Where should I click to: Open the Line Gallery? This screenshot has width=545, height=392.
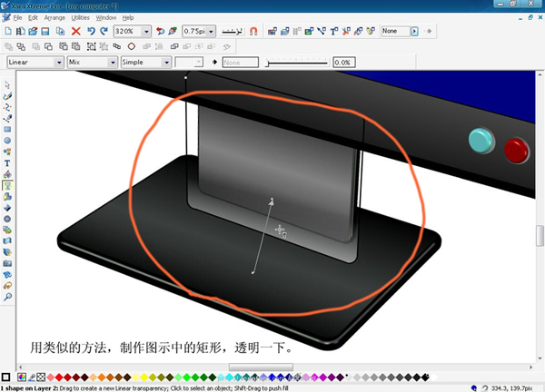[x=322, y=31]
